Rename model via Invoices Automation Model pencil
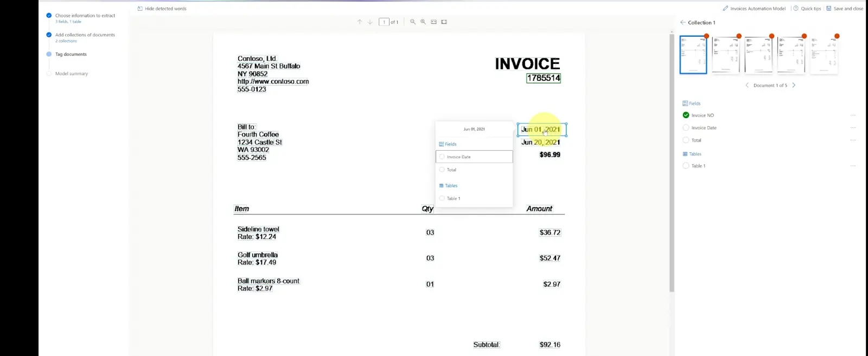The width and height of the screenshot is (868, 356). pos(725,9)
